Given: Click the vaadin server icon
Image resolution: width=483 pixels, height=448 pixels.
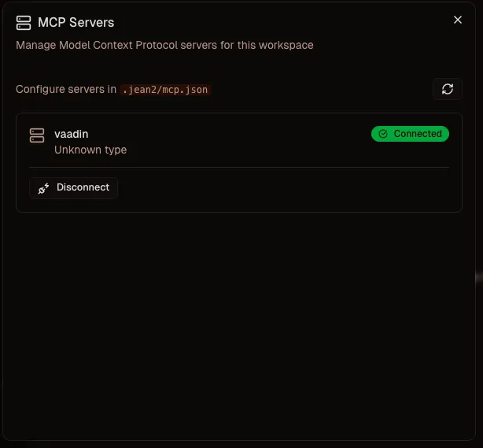Looking at the screenshot, I should click(37, 135).
